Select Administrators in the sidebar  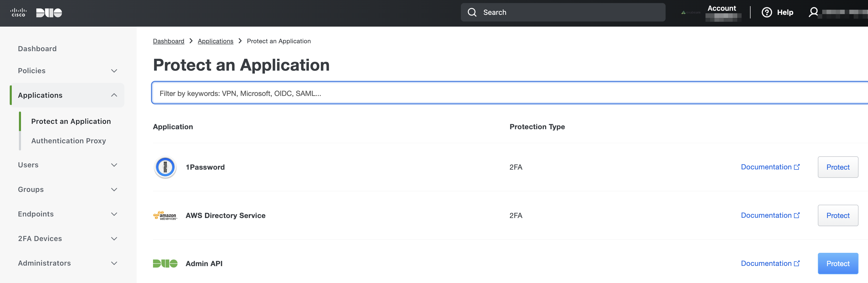coord(45,264)
